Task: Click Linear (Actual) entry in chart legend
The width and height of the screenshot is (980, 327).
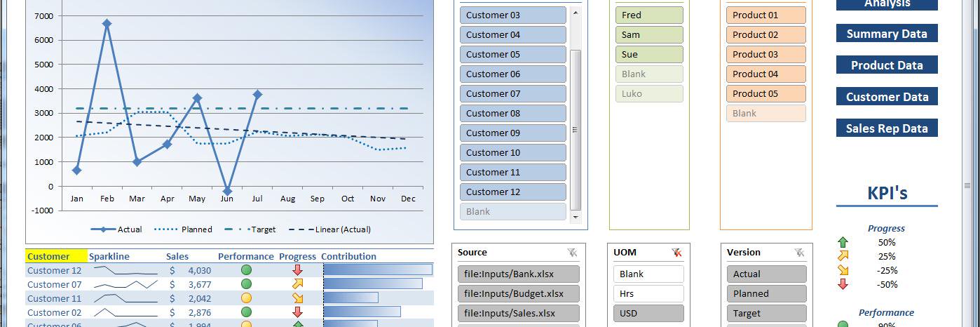Action: tap(329, 229)
